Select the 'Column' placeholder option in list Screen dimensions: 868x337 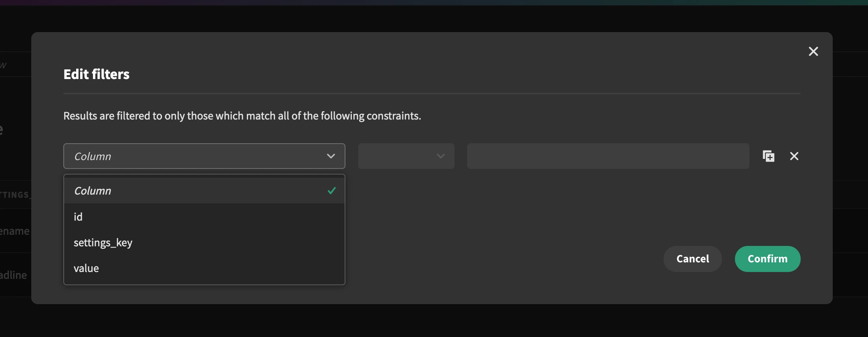click(204, 191)
